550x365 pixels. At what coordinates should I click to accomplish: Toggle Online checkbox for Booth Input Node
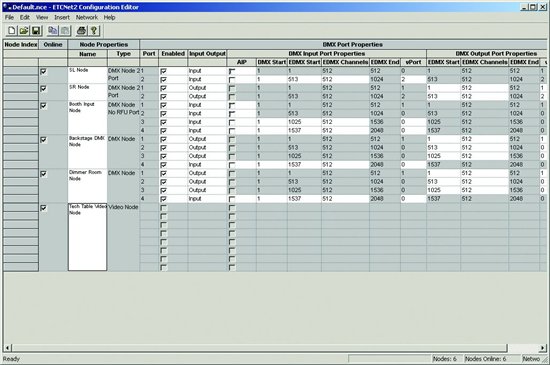pos(43,106)
